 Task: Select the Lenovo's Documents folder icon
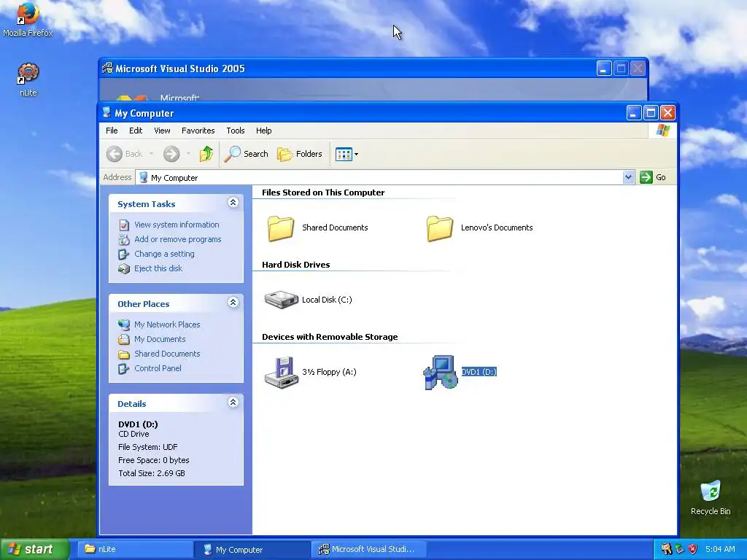point(439,228)
